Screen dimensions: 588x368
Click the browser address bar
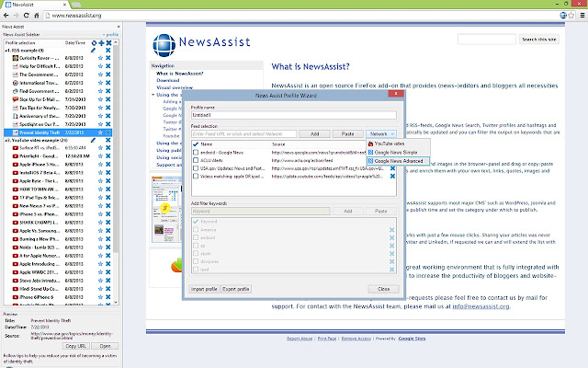coord(300,16)
